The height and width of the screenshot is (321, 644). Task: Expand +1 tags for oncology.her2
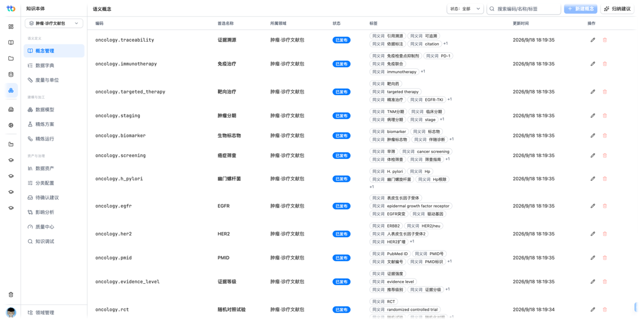point(411,242)
